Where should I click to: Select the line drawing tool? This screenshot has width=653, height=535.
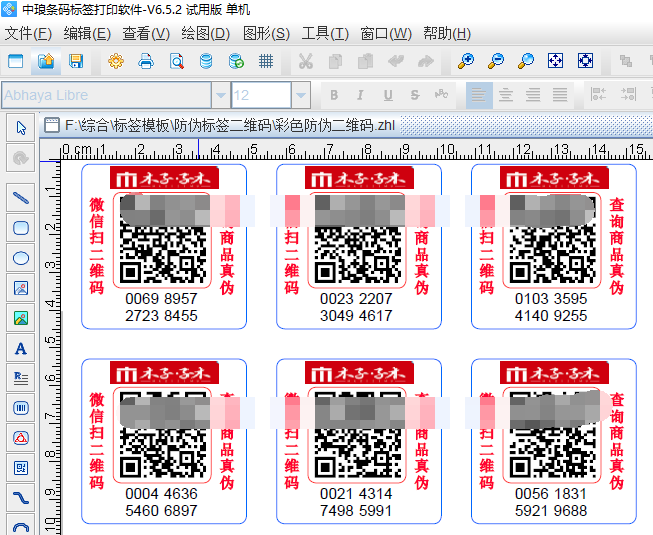pyautogui.click(x=21, y=198)
